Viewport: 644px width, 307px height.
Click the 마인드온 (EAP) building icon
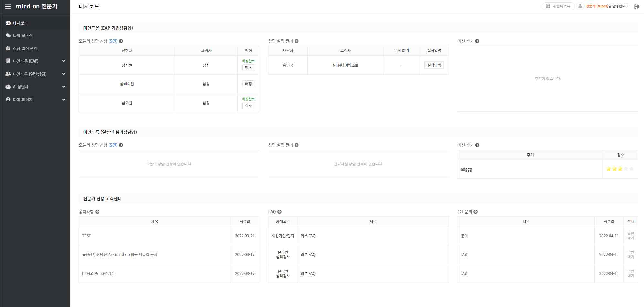[x=8, y=61]
